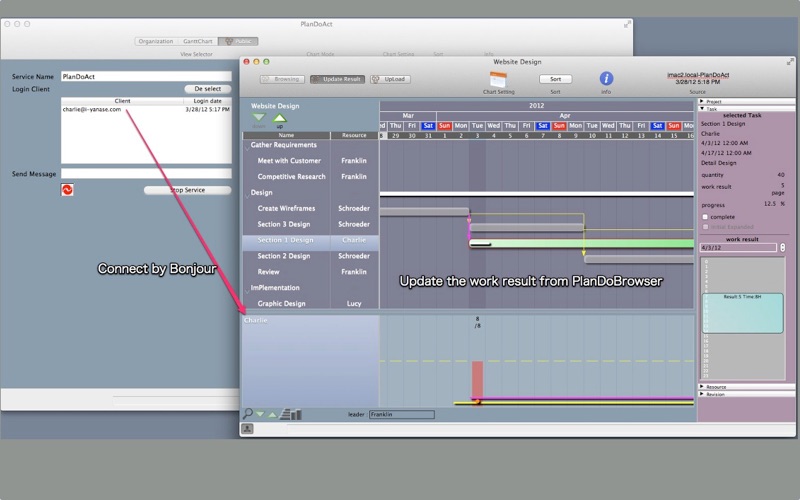Expand the Project section in side panel
800x500 pixels.
coord(702,102)
